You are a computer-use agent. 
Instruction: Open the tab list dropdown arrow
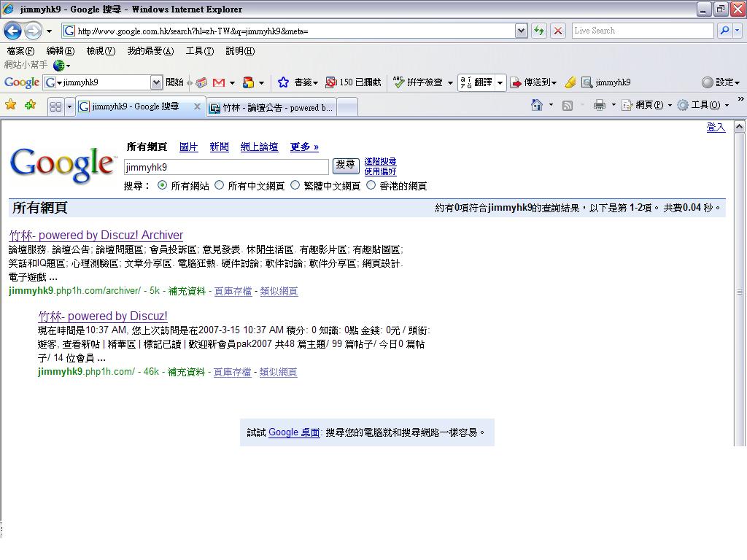(x=69, y=106)
